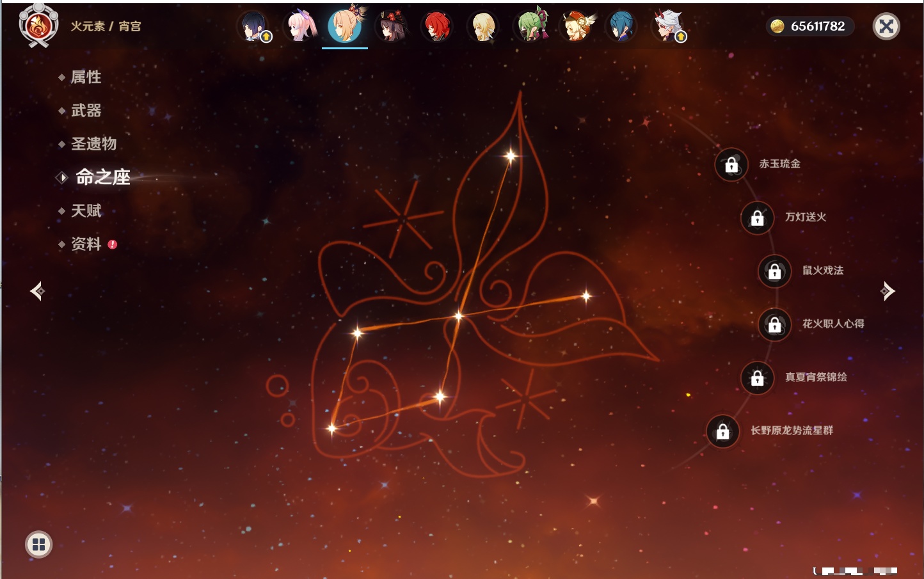Viewport: 924px width, 579px height.
Task: Select the pink-haired character avatar with purple bow
Action: click(x=299, y=27)
